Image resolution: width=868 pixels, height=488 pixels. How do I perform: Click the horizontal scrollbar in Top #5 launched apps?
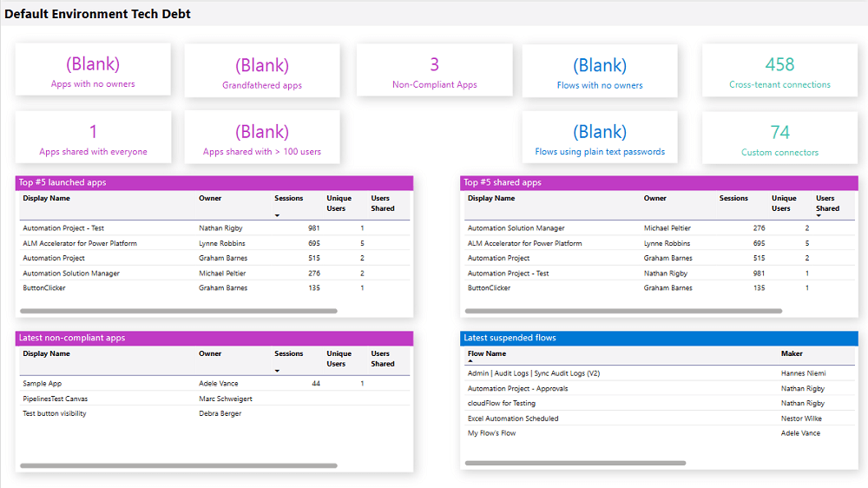(x=178, y=311)
